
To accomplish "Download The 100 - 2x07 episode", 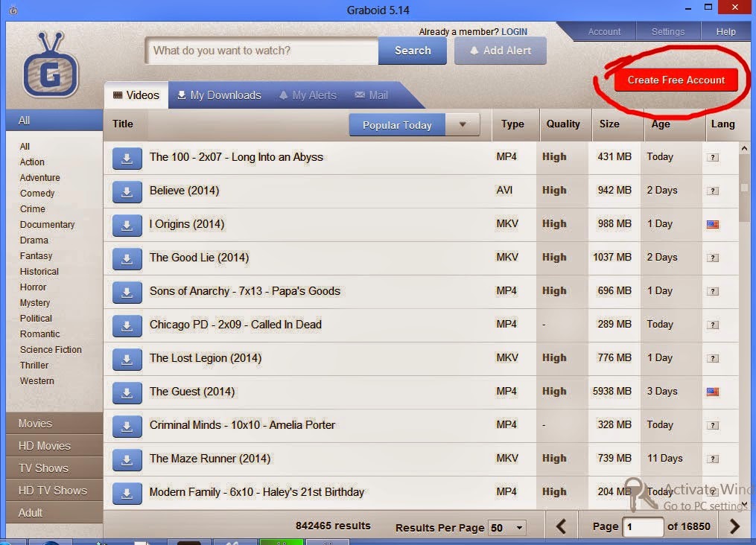I will click(127, 158).
